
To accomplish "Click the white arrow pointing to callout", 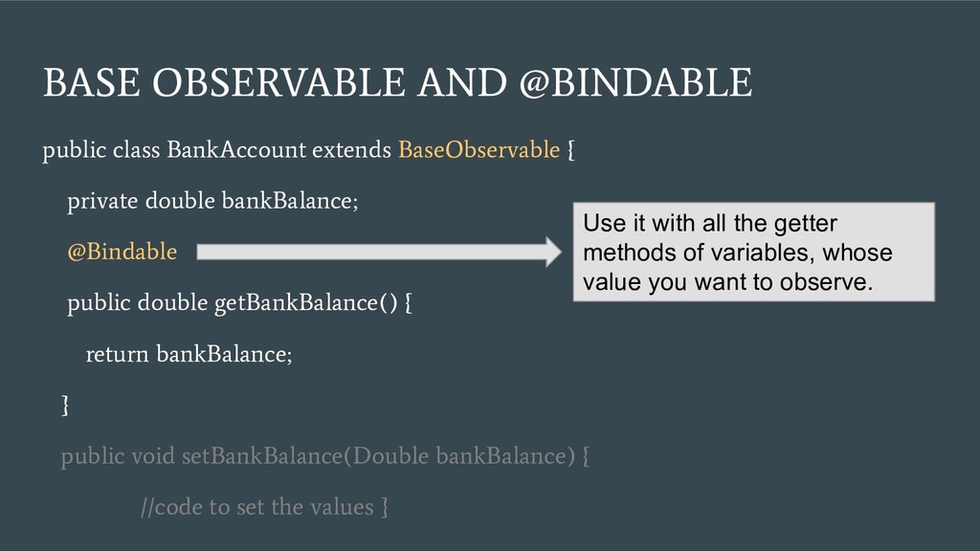I will point(379,252).
